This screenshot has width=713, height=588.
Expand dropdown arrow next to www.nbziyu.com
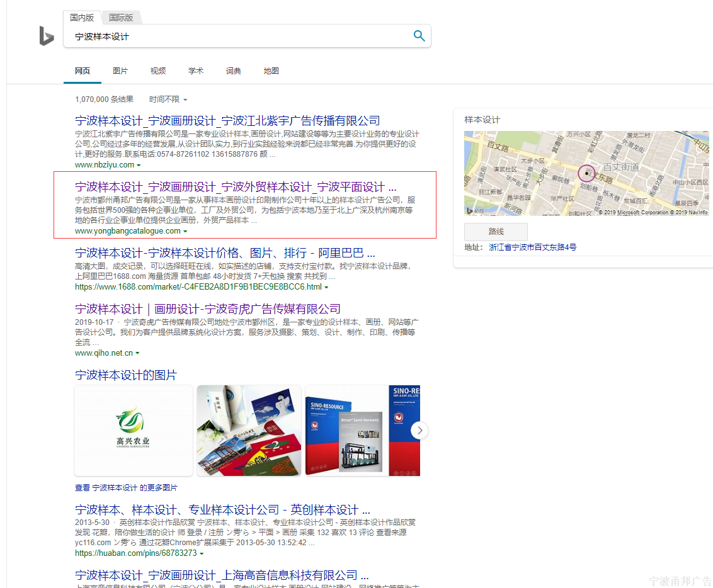pyautogui.click(x=139, y=166)
